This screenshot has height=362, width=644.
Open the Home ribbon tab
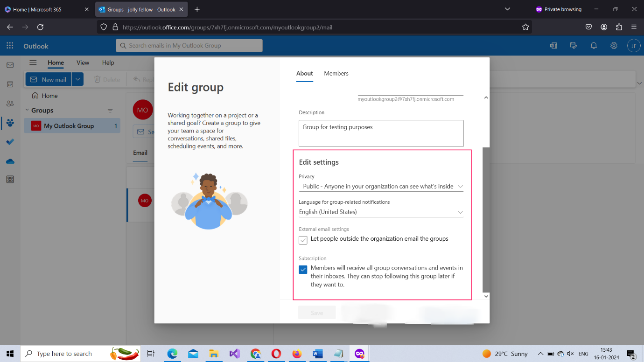56,63
